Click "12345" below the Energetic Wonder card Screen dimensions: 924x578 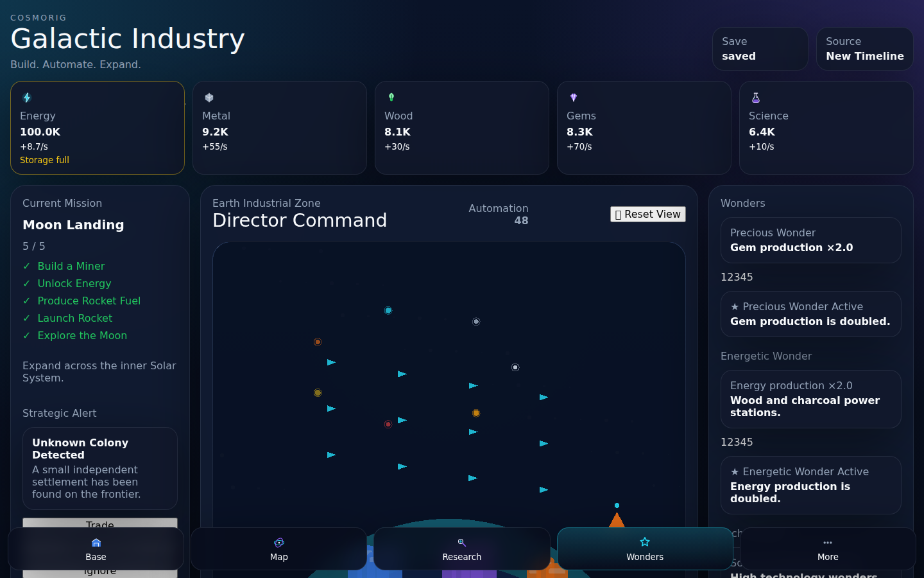pos(737,442)
